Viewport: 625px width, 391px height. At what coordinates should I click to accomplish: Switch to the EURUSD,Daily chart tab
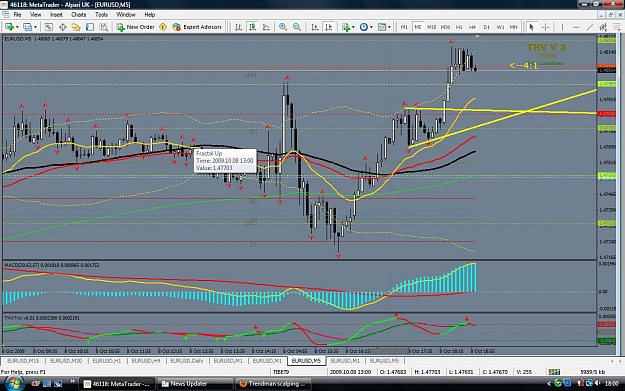[187, 361]
